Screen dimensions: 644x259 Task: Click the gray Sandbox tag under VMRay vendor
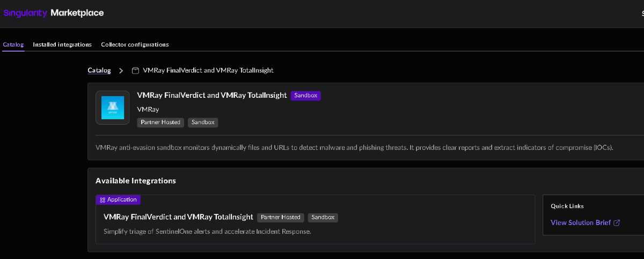(x=203, y=123)
